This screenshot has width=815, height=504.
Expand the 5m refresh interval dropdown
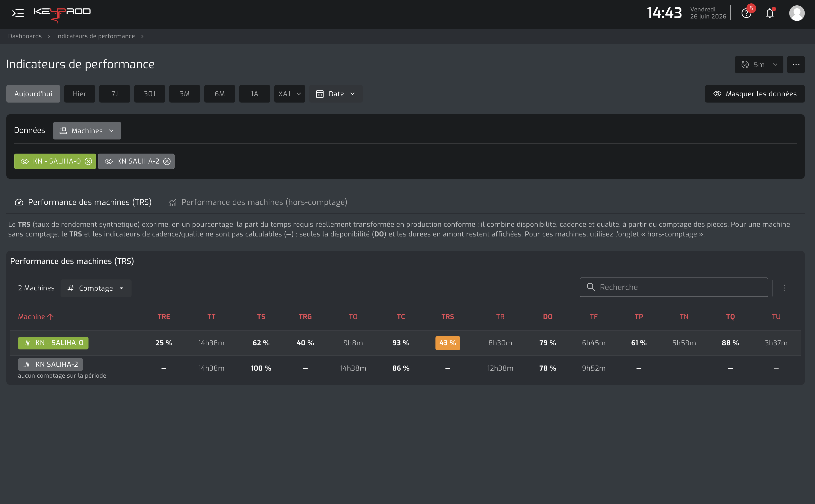tap(759, 65)
